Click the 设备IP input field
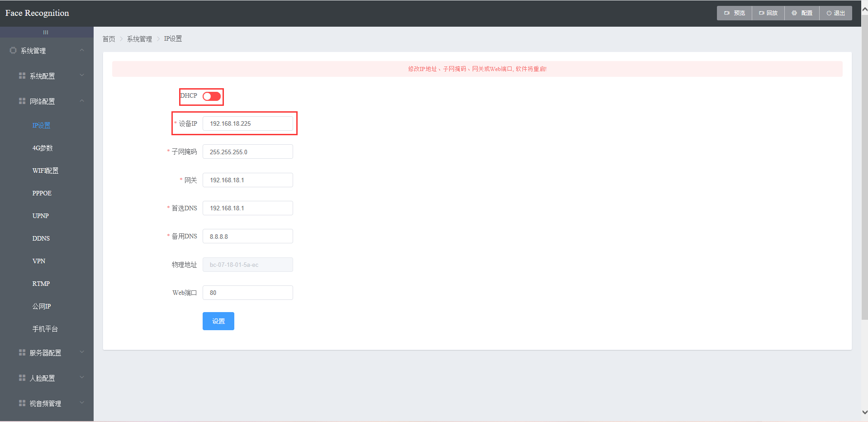 [x=247, y=123]
